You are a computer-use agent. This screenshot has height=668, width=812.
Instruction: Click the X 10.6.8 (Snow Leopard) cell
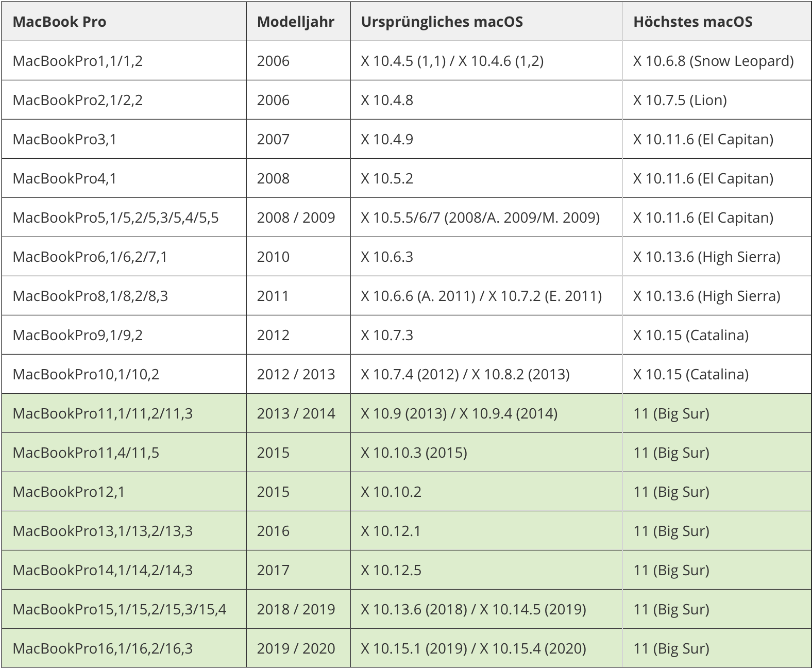click(713, 61)
